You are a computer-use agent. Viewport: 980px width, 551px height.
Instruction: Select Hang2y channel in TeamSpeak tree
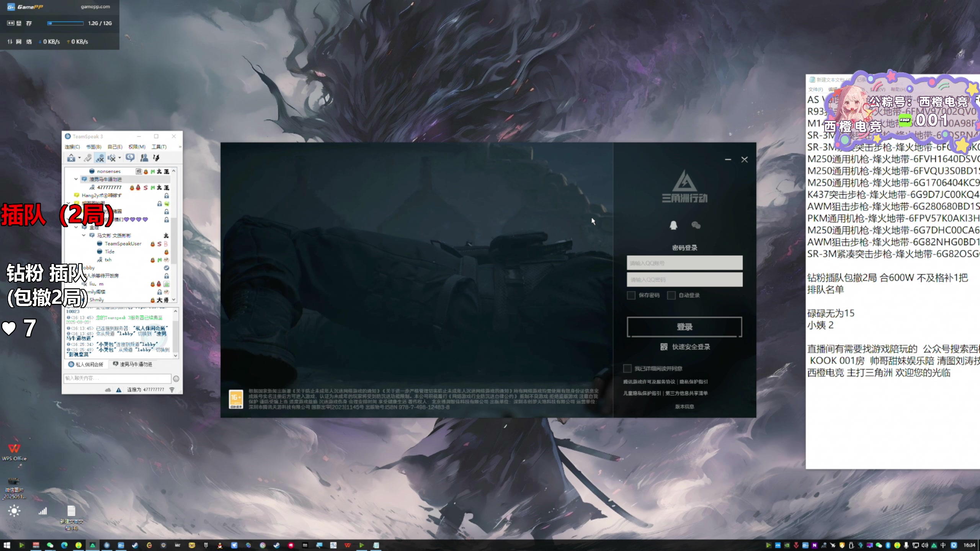101,195
